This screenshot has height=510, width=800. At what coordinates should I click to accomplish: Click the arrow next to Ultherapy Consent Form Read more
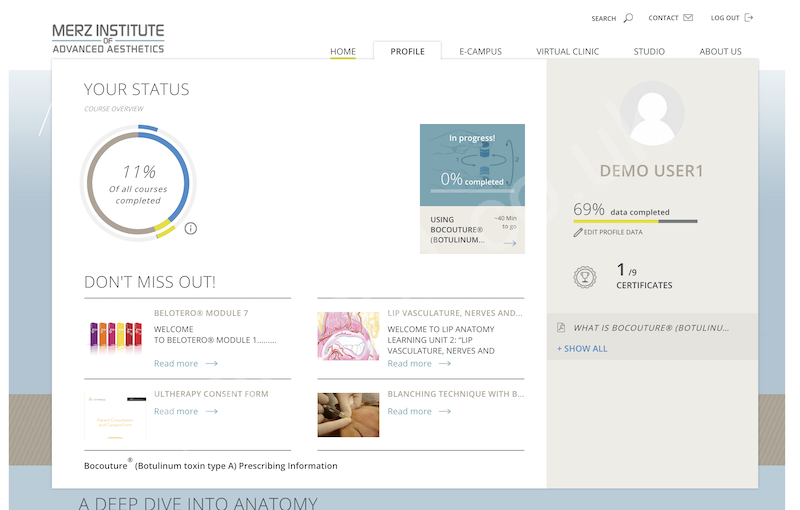pos(212,412)
